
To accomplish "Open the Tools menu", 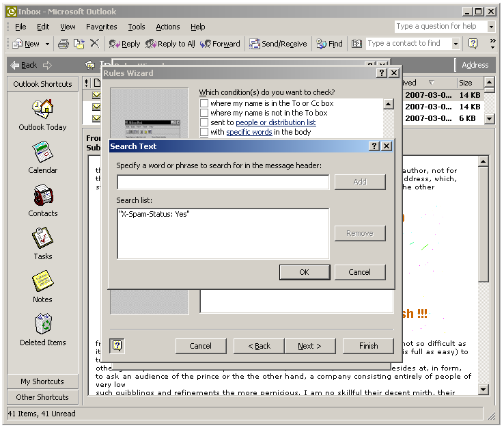I will pyautogui.click(x=137, y=27).
